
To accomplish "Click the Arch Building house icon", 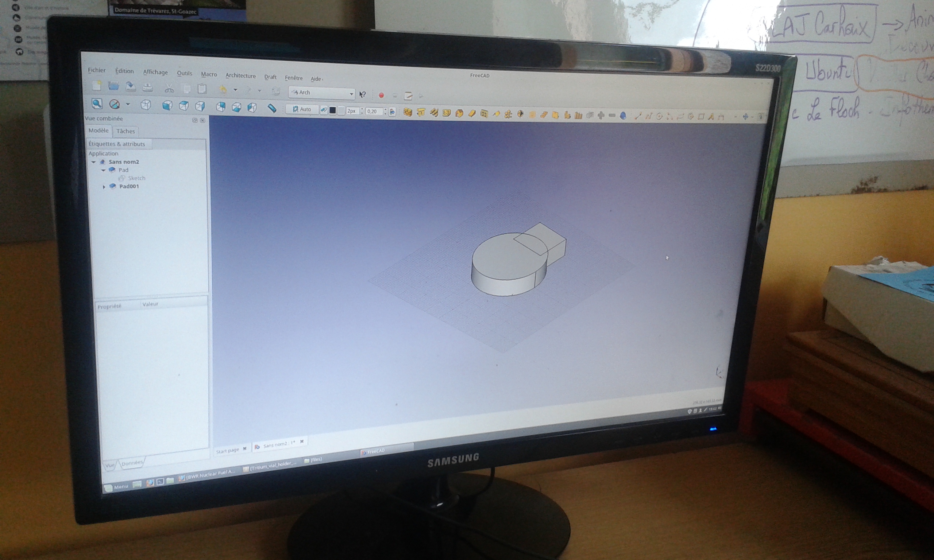I will [459, 113].
